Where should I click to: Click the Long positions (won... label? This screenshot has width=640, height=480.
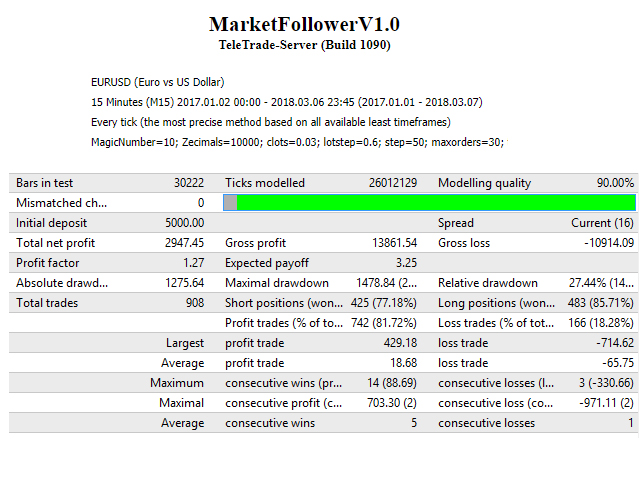click(496, 303)
